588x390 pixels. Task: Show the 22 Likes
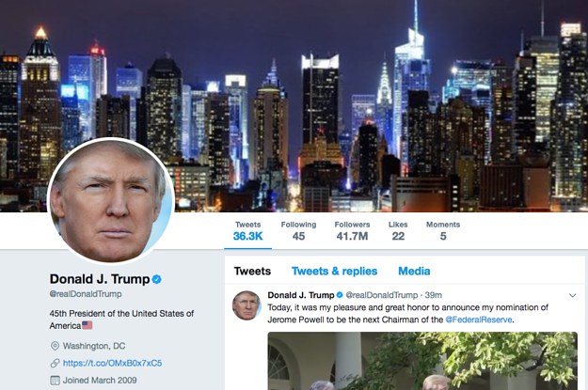click(398, 231)
